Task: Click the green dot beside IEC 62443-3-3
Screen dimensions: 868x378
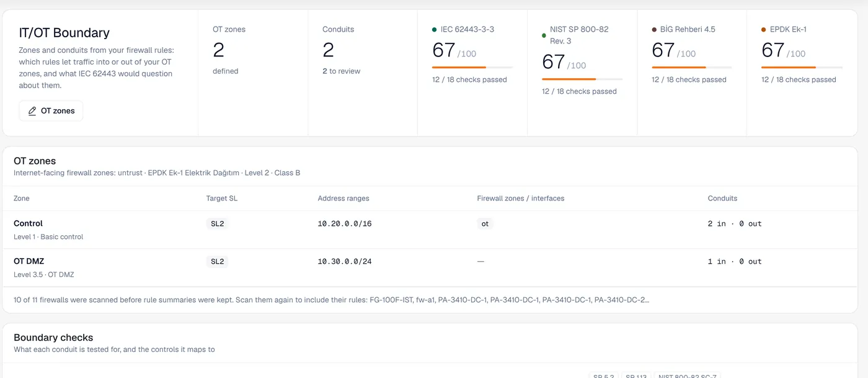Action: pyautogui.click(x=434, y=30)
